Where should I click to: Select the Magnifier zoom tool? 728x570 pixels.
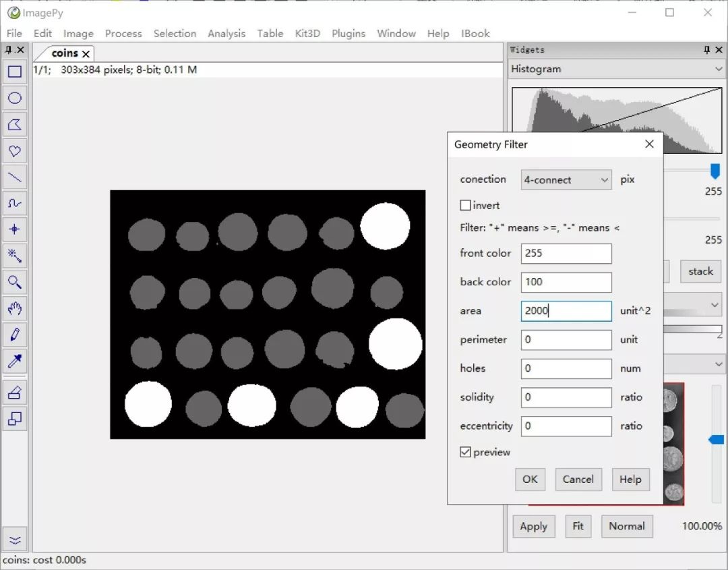(15, 282)
